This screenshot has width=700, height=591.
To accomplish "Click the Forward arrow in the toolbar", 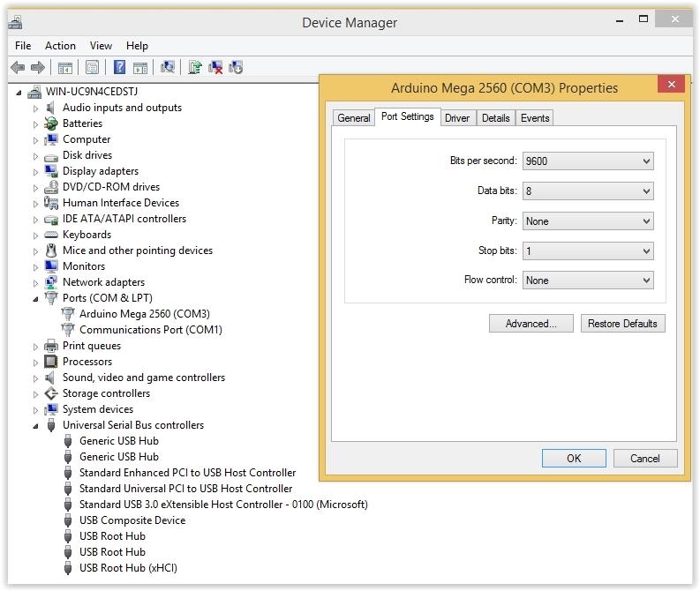I will (x=38, y=67).
